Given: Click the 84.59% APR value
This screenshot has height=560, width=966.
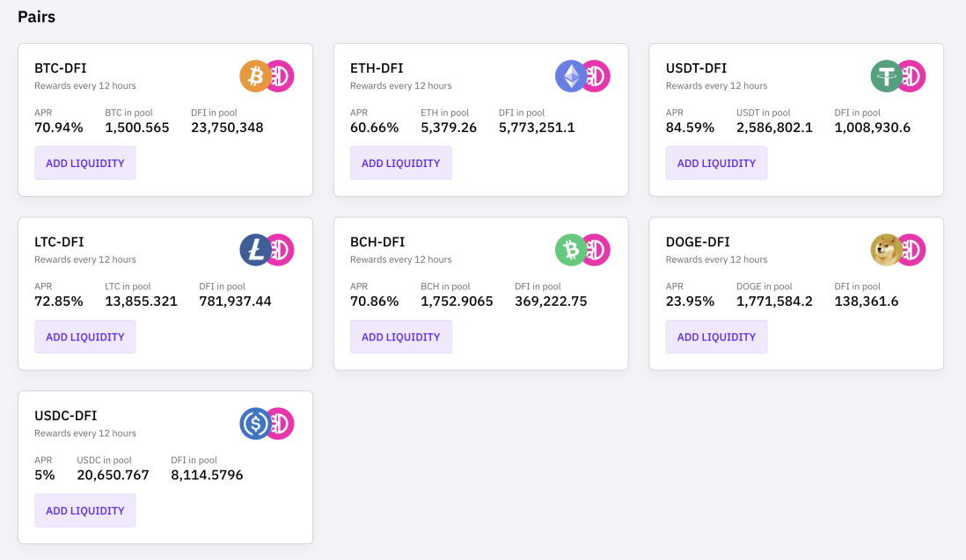Looking at the screenshot, I should point(690,127).
